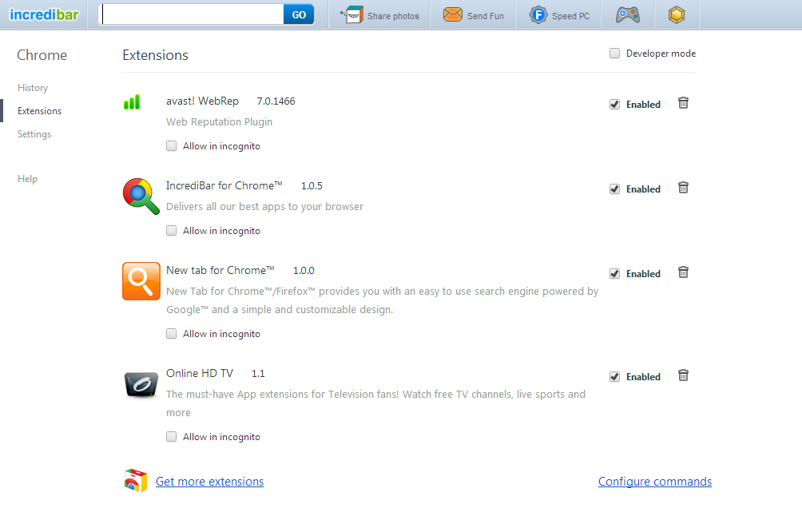Click Online HD TV extension name
802x532 pixels.
(x=200, y=373)
